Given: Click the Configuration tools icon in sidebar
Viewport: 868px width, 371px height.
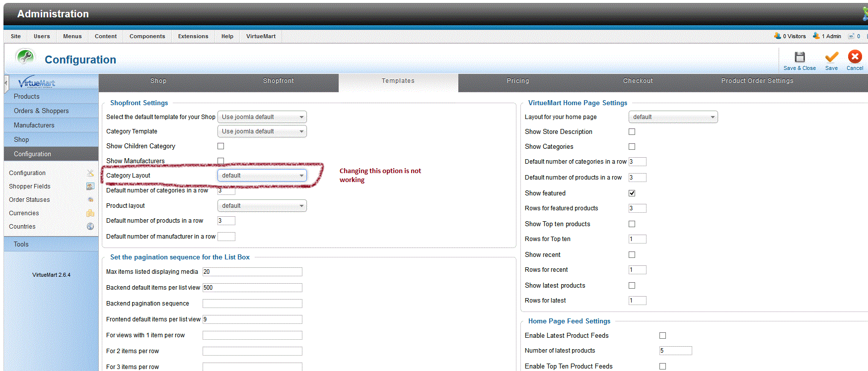Looking at the screenshot, I should [90, 173].
